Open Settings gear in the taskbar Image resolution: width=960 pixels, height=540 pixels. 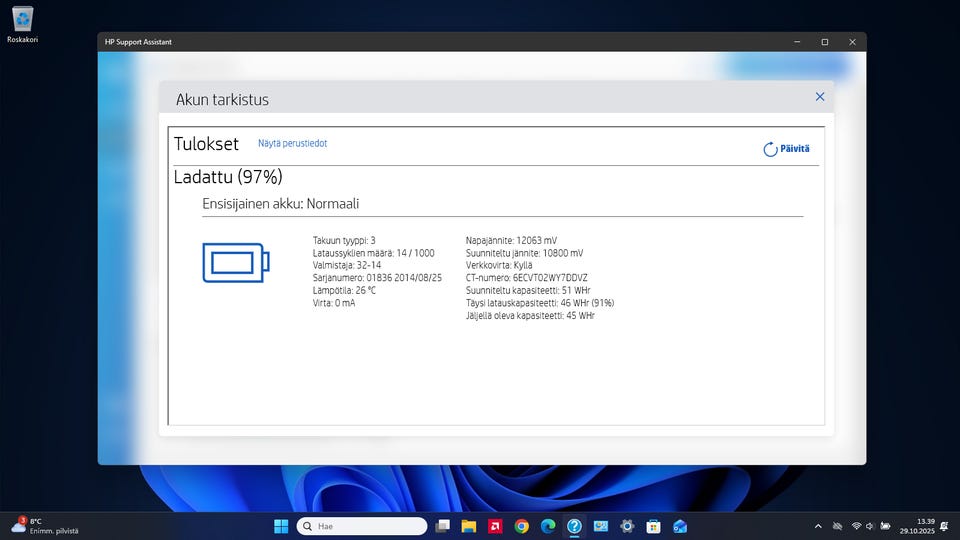[627, 526]
